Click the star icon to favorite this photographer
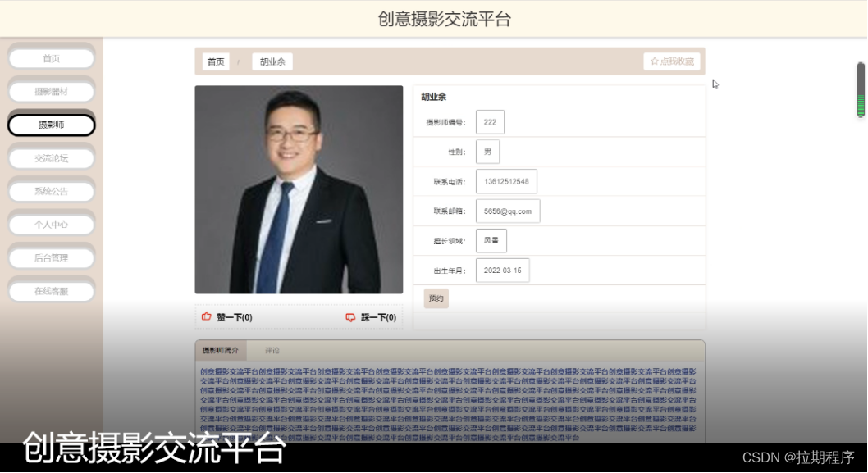This screenshot has height=473, width=868. click(652, 61)
